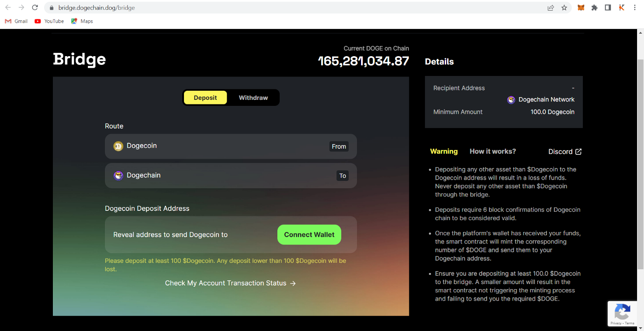The height and width of the screenshot is (331, 644).
Task: Click the padlock site info icon
Action: 52,8
